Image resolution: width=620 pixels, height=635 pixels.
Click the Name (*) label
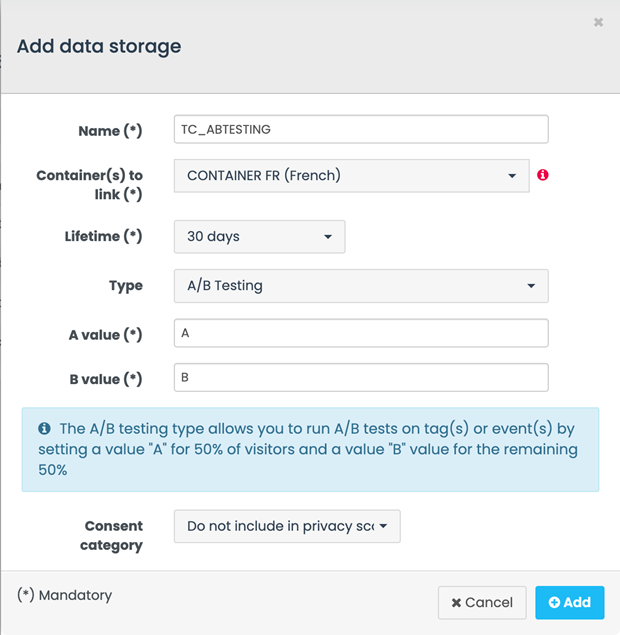[x=110, y=131]
